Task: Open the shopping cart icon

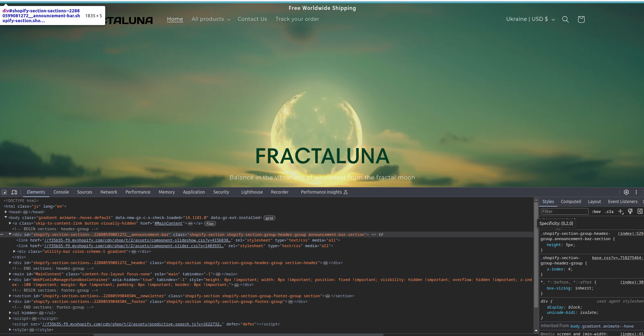Action: [x=581, y=19]
